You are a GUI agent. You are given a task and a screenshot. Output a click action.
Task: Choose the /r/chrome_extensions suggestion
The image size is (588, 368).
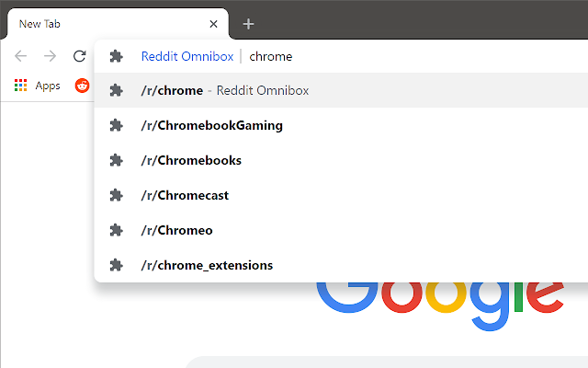point(207,265)
